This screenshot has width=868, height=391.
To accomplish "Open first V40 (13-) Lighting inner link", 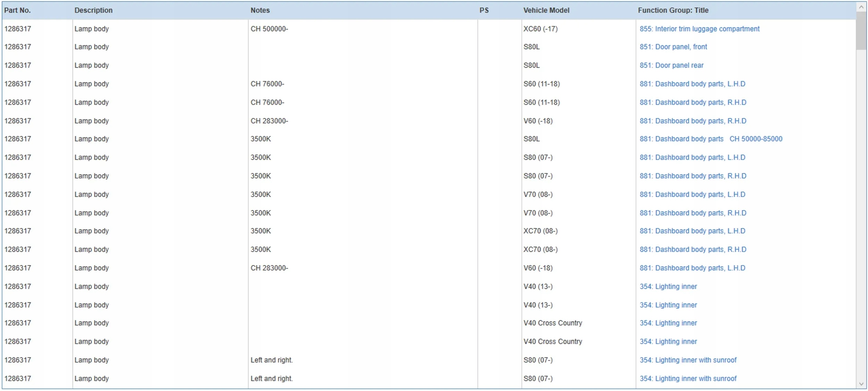I will coord(668,287).
